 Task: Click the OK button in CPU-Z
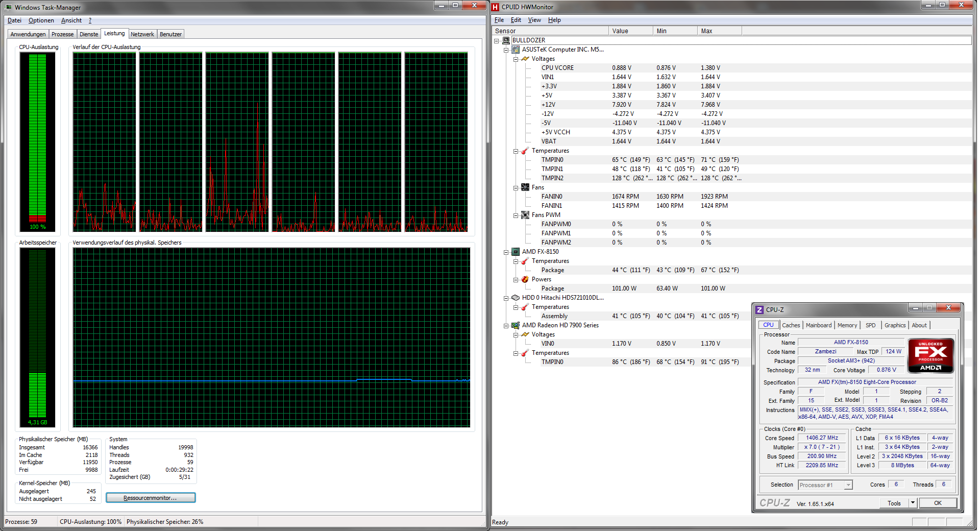tap(938, 503)
